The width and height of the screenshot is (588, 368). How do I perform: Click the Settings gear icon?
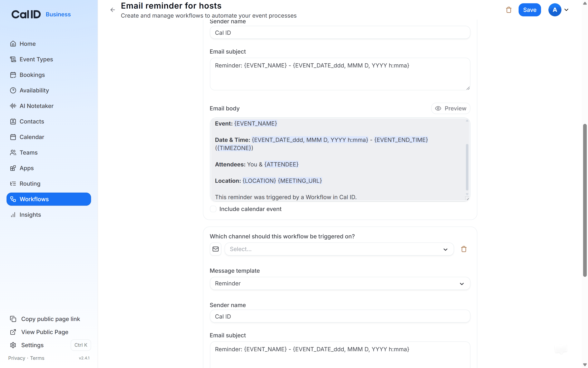point(13,345)
